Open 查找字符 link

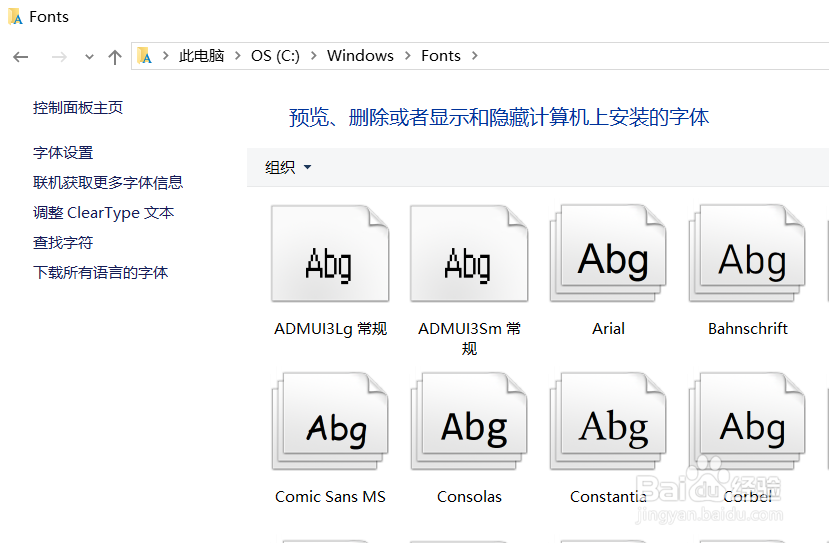coord(63,243)
